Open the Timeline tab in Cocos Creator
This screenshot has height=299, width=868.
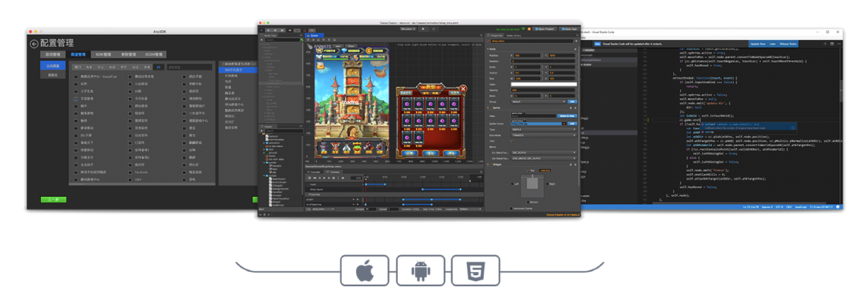(x=333, y=172)
